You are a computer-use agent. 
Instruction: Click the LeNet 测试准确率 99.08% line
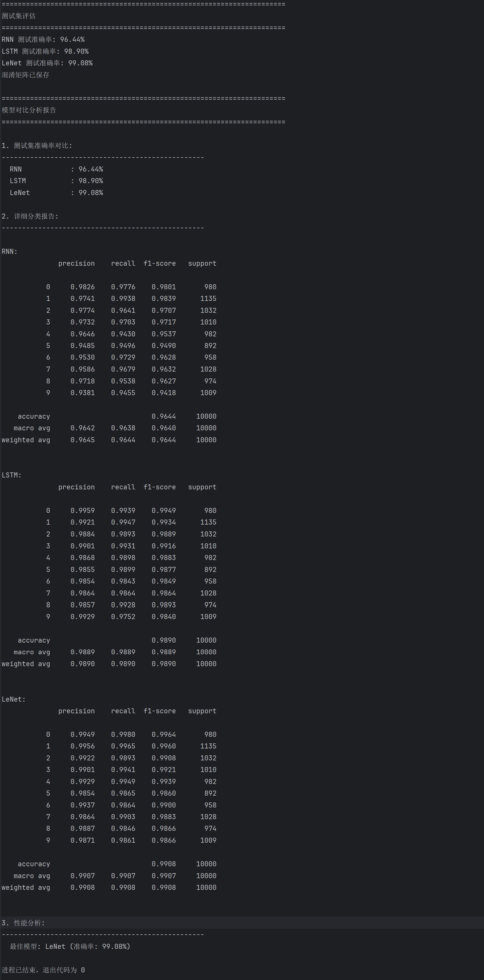pyautogui.click(x=47, y=63)
